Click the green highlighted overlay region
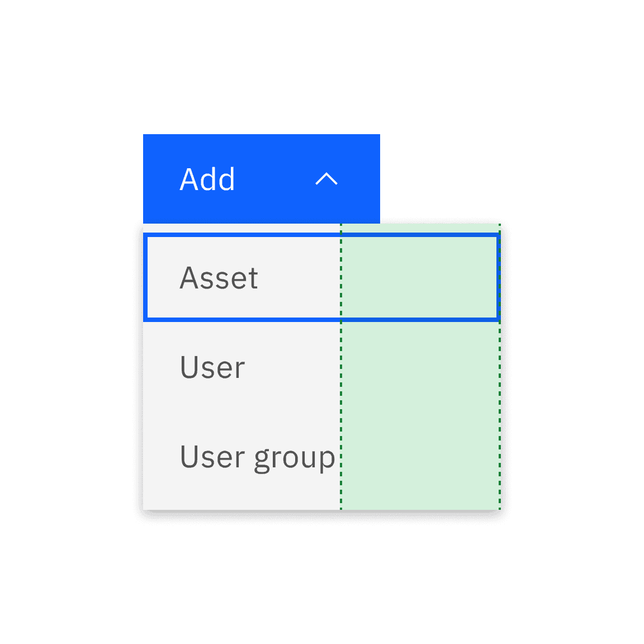 pyautogui.click(x=419, y=391)
